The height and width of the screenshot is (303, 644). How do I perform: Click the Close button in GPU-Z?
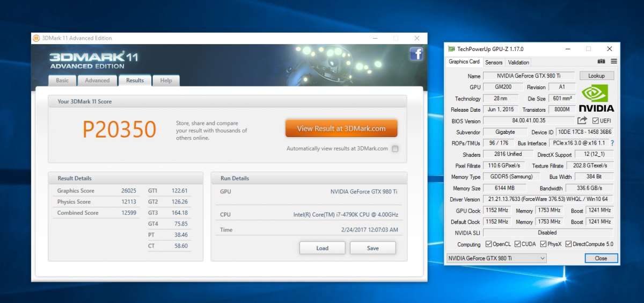coord(601,258)
